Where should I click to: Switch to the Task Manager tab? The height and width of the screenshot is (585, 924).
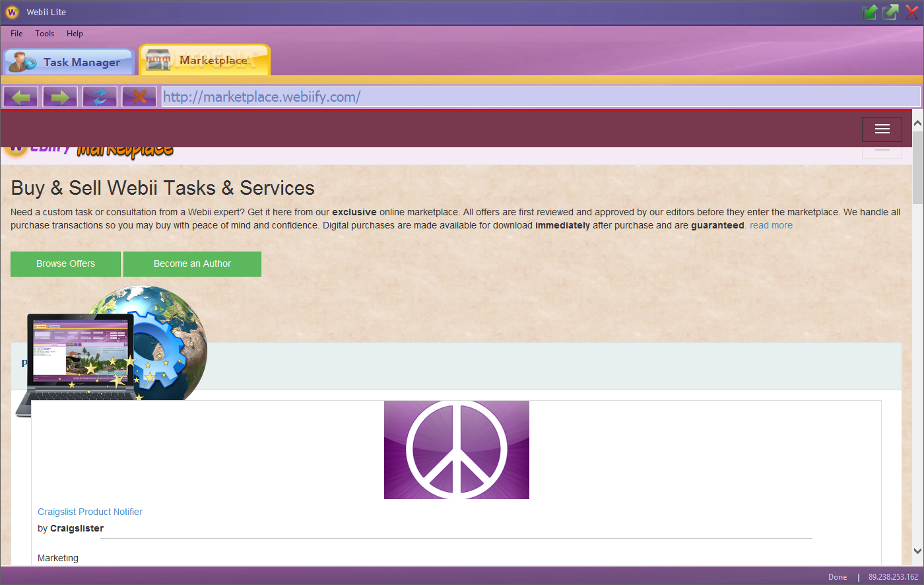[x=69, y=61]
